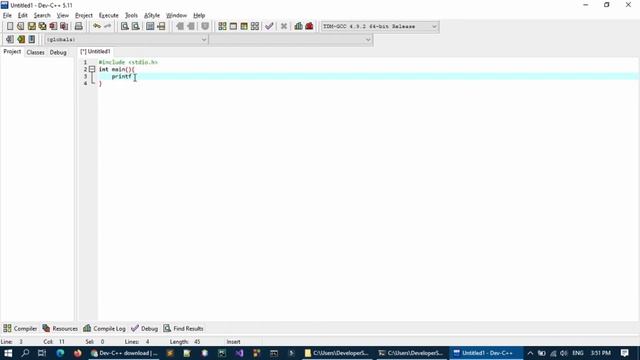Open the AStyle menu
This screenshot has width=640, height=360.
152,16
